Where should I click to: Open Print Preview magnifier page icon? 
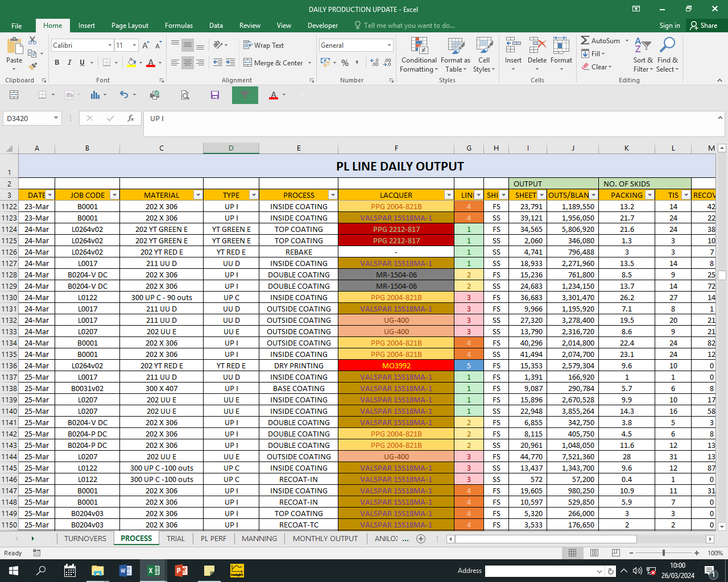(x=185, y=95)
